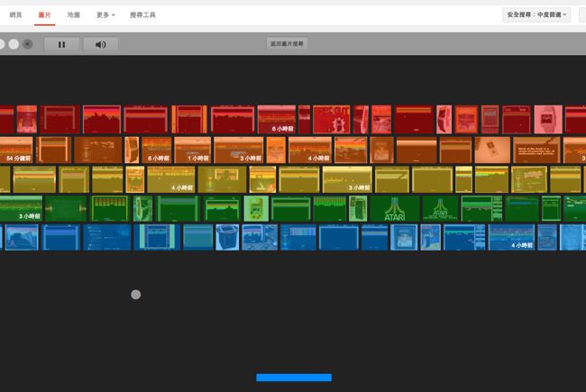Select the orange brick labeled 6 小時前

157,150
